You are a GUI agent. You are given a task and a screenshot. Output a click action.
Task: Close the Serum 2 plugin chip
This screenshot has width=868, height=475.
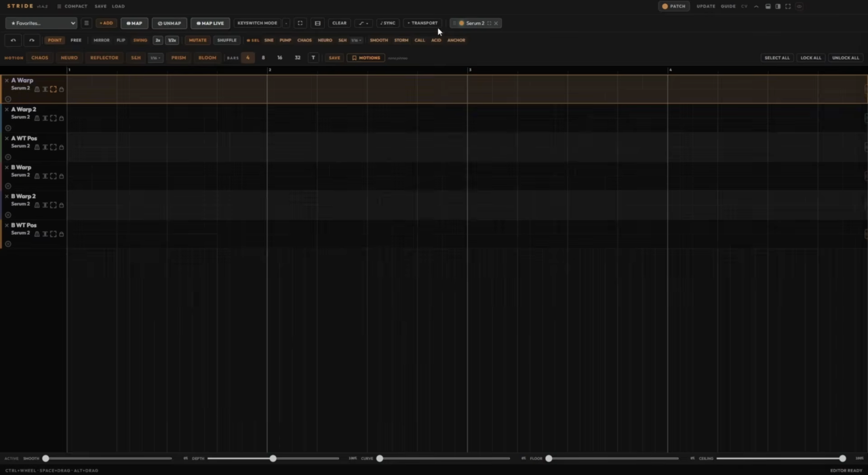(496, 23)
